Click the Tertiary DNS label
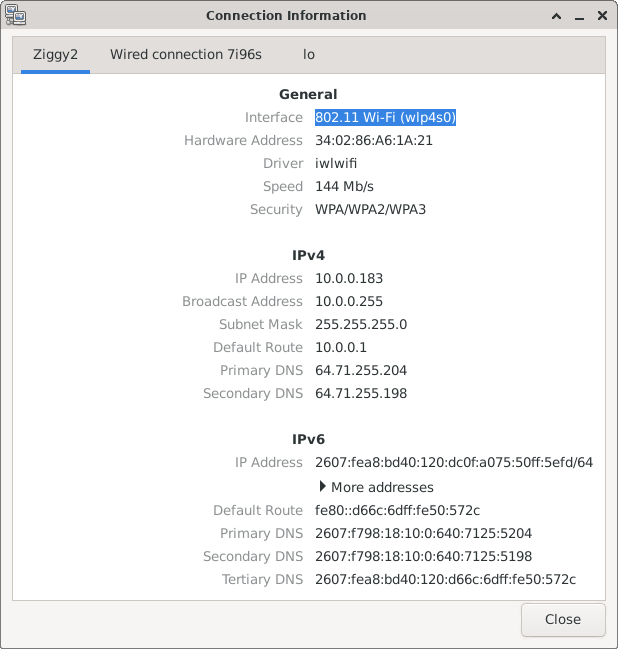Viewport: 618px width, 649px height. click(262, 579)
